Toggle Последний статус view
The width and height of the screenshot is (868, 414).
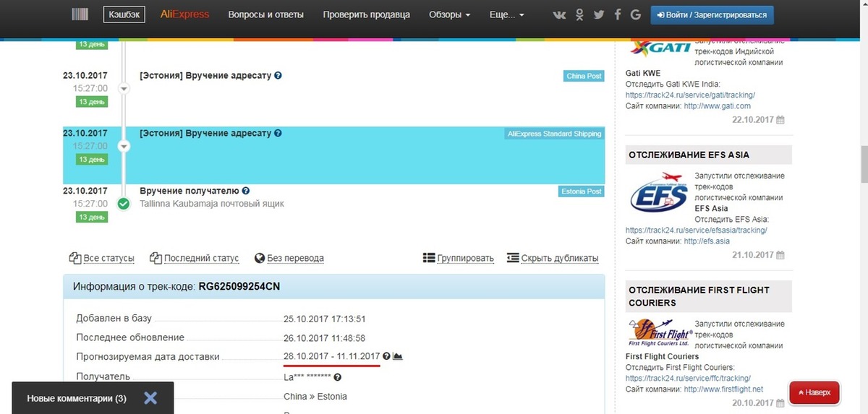pos(194,258)
